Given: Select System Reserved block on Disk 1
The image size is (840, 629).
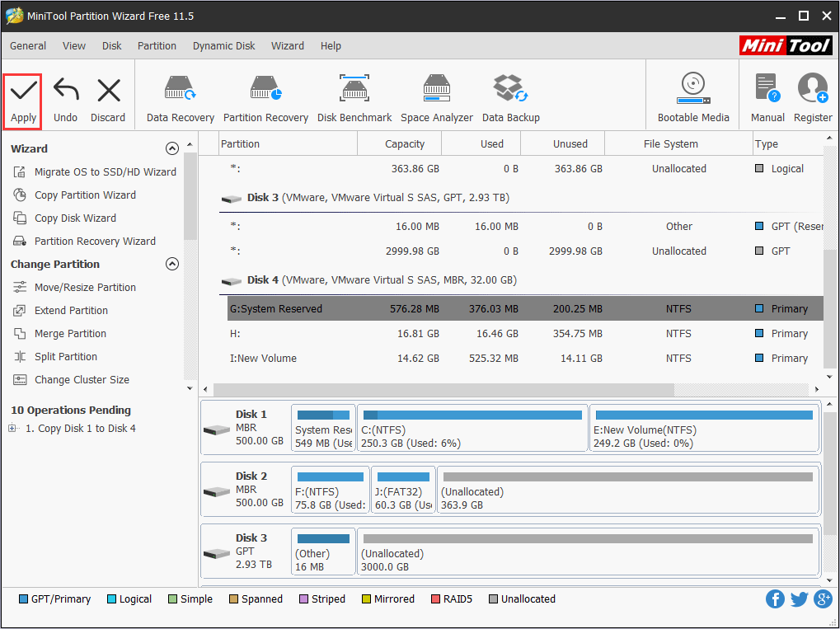Looking at the screenshot, I should [324, 430].
